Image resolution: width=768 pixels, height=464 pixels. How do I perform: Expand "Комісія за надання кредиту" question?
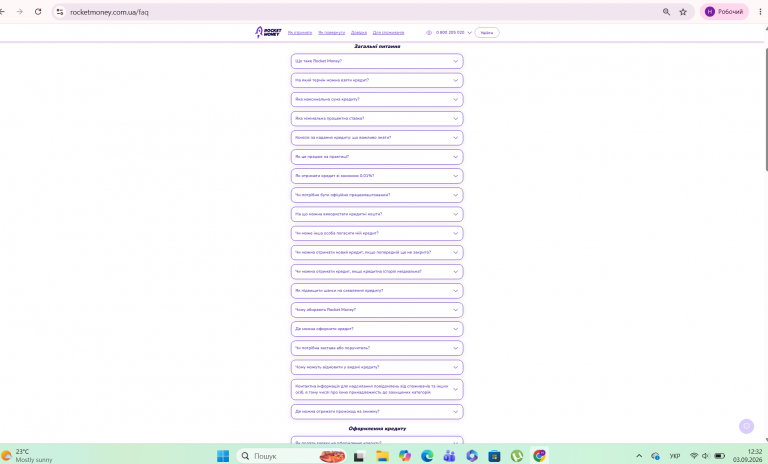click(x=377, y=138)
